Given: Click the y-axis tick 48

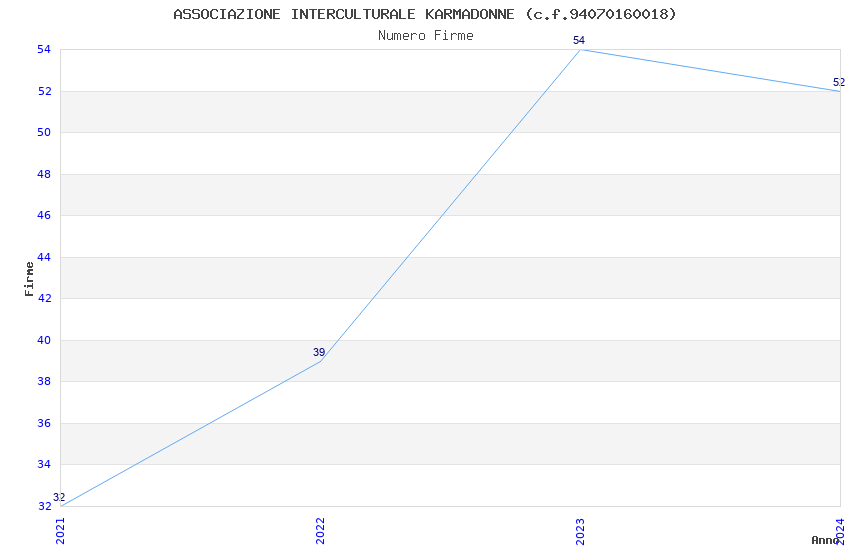Looking at the screenshot, I should [44, 174].
